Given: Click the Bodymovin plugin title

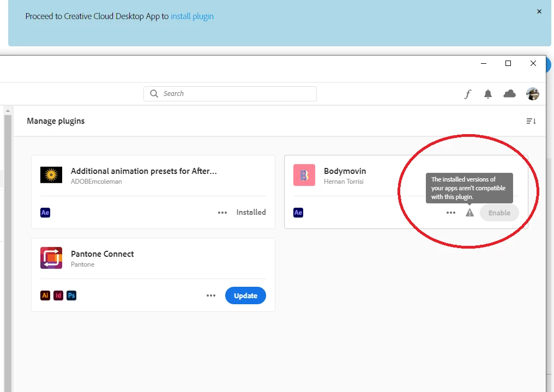Looking at the screenshot, I should click(345, 171).
